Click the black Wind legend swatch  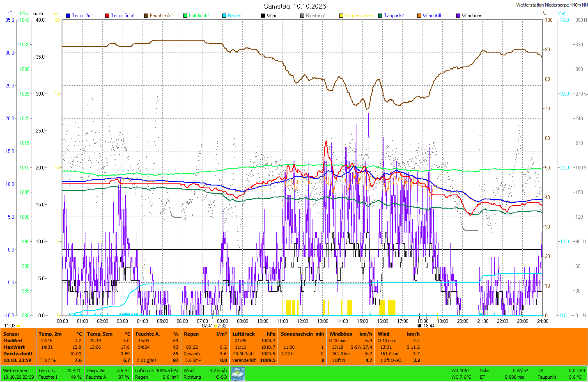pyautogui.click(x=263, y=16)
